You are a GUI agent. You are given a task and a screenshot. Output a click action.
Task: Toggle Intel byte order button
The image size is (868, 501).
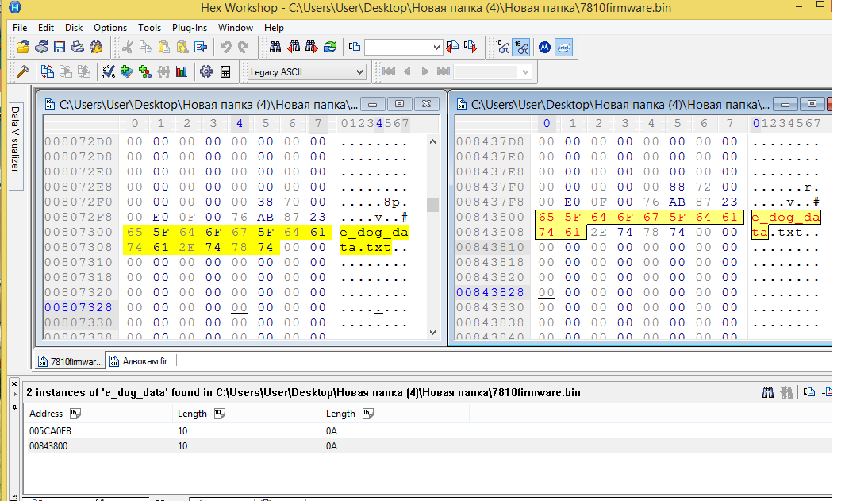click(x=563, y=48)
